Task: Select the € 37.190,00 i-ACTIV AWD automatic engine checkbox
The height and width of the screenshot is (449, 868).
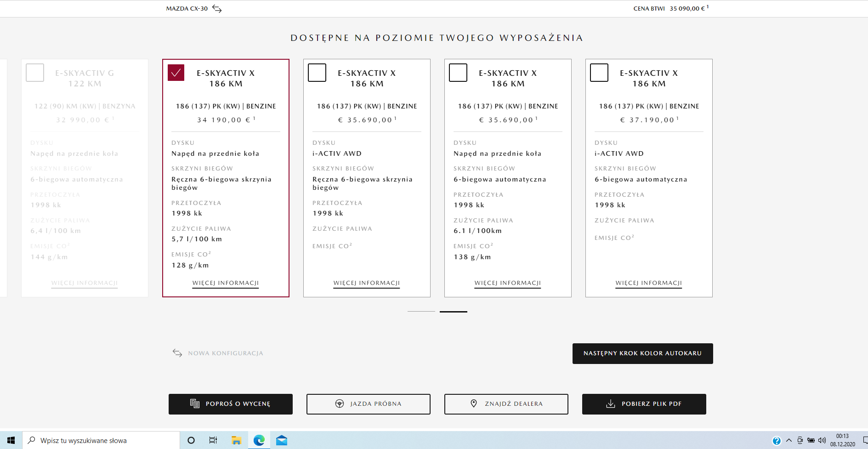Action: [599, 73]
